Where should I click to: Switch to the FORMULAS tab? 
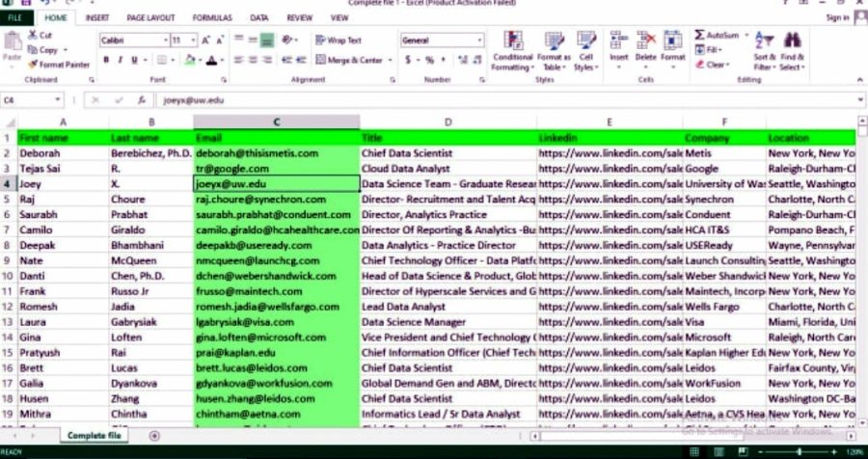coord(212,17)
